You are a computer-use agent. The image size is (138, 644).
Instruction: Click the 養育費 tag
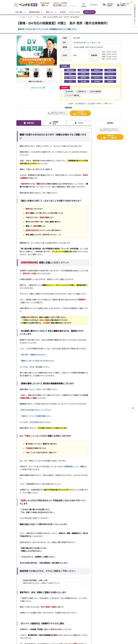click(x=83, y=74)
